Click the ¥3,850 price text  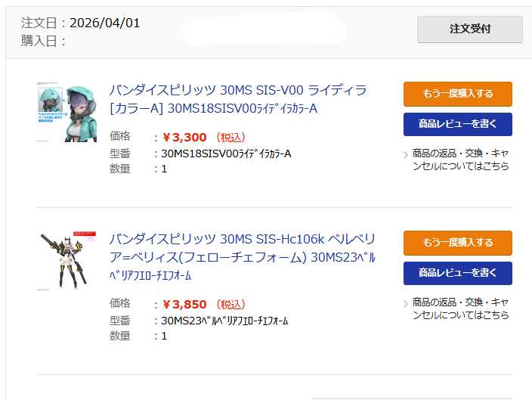click(184, 305)
